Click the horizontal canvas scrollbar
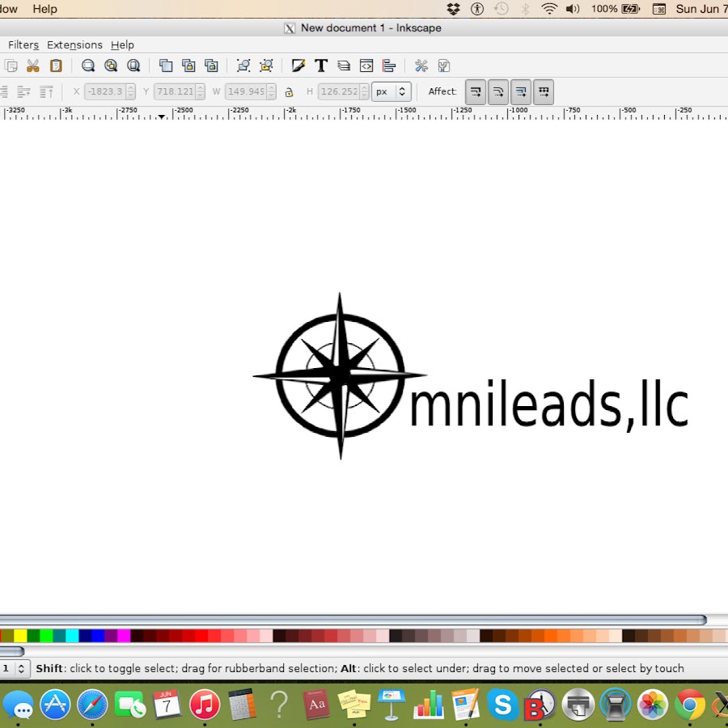This screenshot has width=728, height=728. pos(353,620)
